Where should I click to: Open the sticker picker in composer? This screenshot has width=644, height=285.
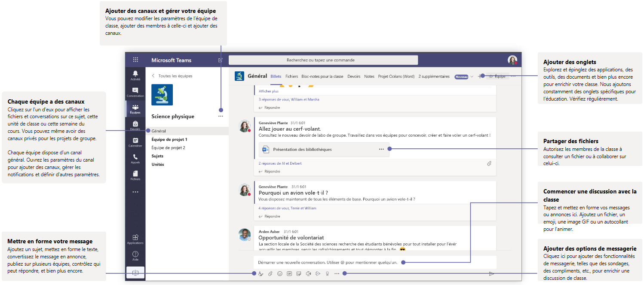point(299,273)
